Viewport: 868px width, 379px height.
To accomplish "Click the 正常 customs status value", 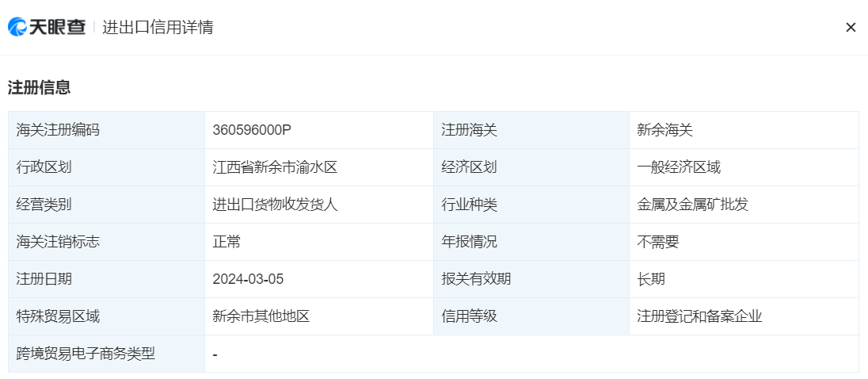I will [227, 242].
